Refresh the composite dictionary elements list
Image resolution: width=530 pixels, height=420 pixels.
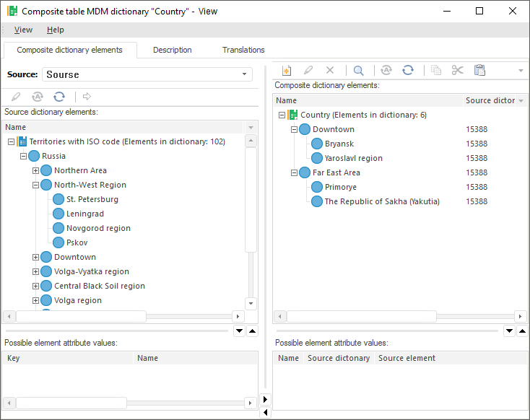click(408, 70)
